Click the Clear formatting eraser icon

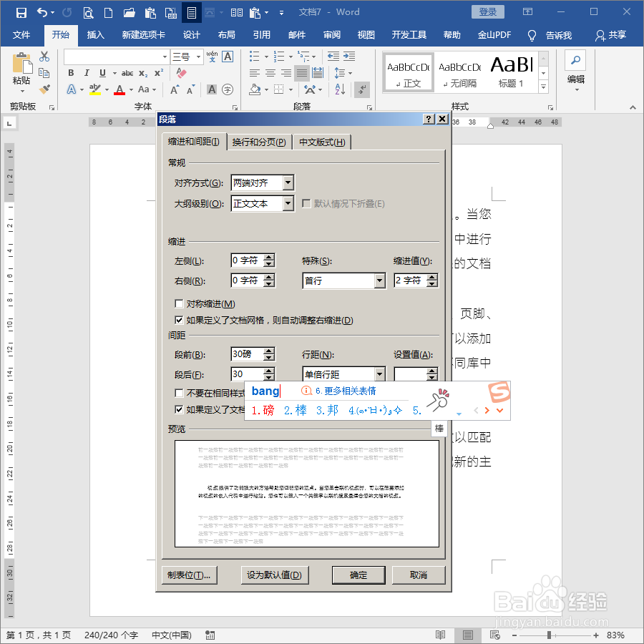[x=181, y=73]
